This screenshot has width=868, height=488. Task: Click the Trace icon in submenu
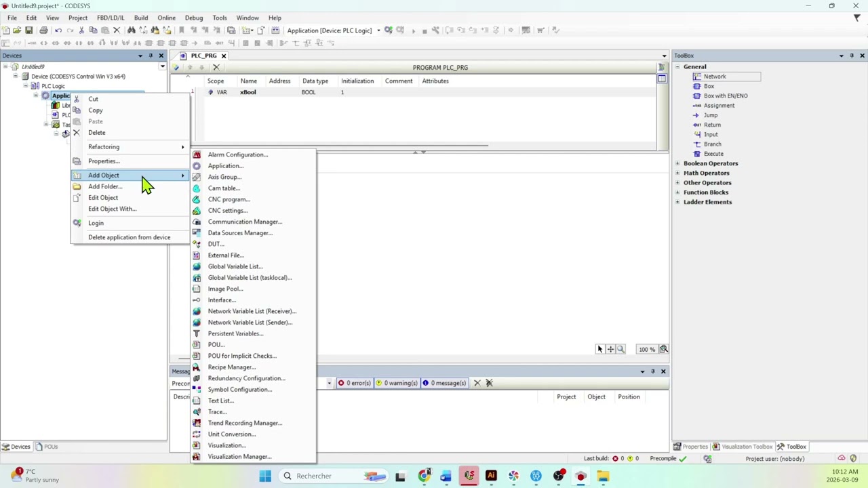(x=197, y=411)
